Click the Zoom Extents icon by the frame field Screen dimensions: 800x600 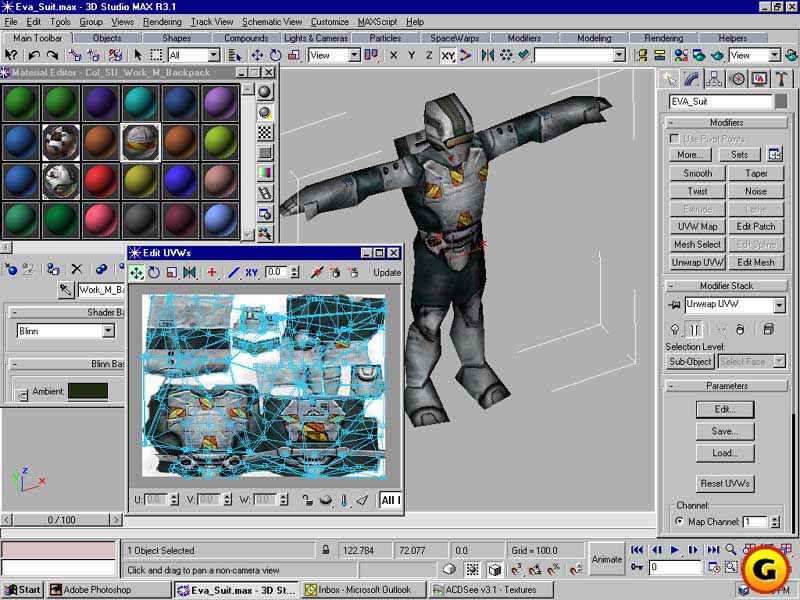731,567
